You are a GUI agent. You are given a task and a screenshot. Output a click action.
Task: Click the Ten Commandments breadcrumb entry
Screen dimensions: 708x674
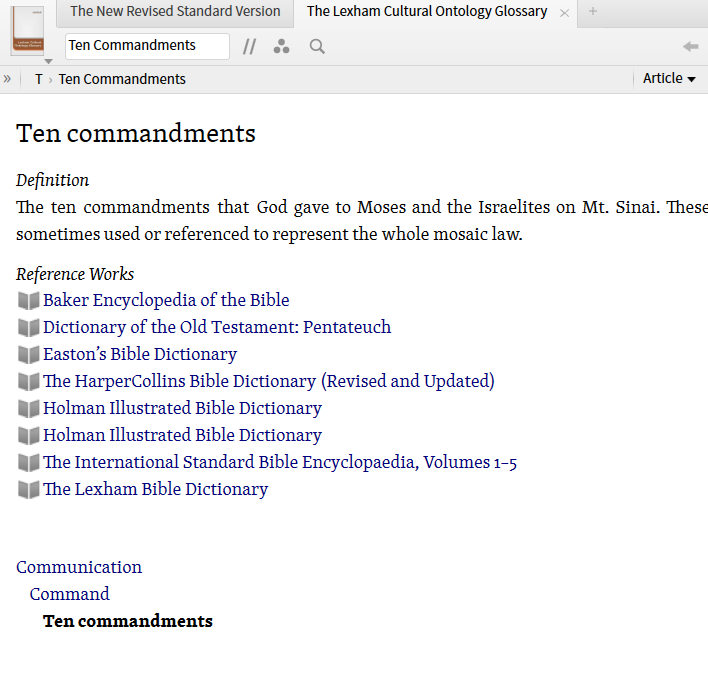(122, 79)
